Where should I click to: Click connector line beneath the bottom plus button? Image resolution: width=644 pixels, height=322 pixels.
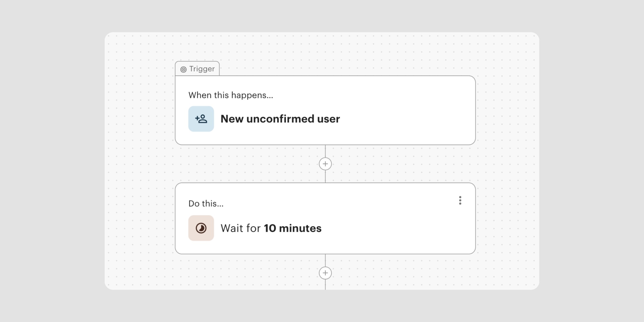tap(325, 285)
